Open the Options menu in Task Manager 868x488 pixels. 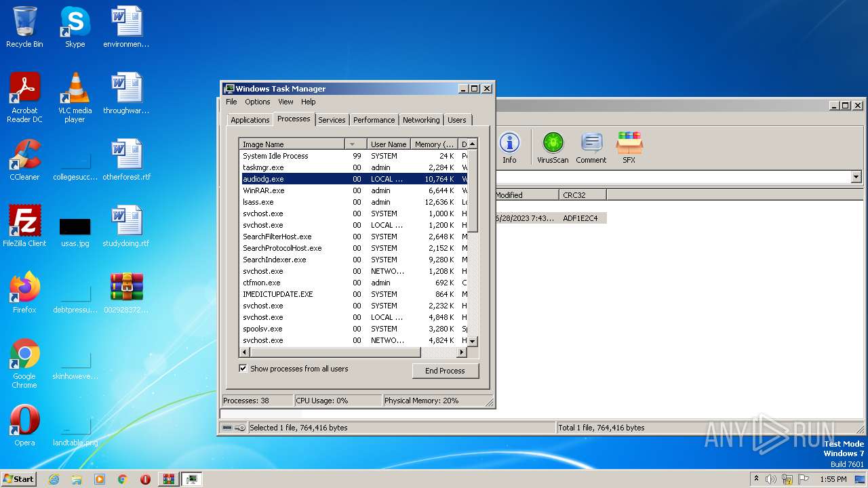(x=258, y=102)
